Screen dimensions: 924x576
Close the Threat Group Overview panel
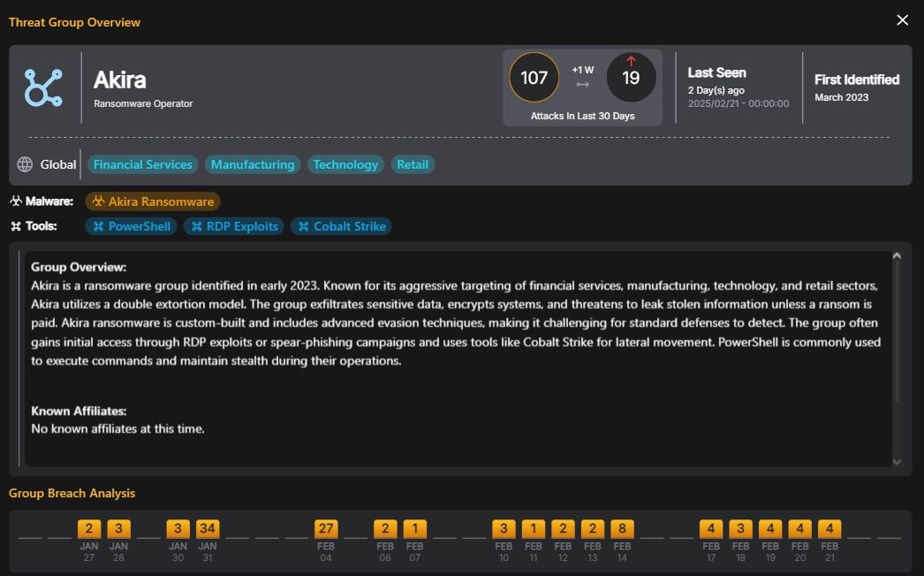902,20
